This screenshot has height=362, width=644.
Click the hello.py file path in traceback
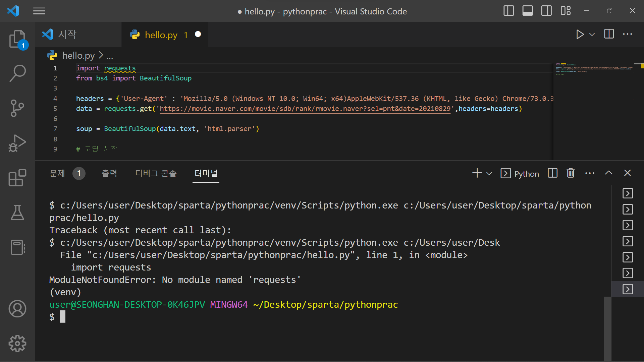point(221,255)
